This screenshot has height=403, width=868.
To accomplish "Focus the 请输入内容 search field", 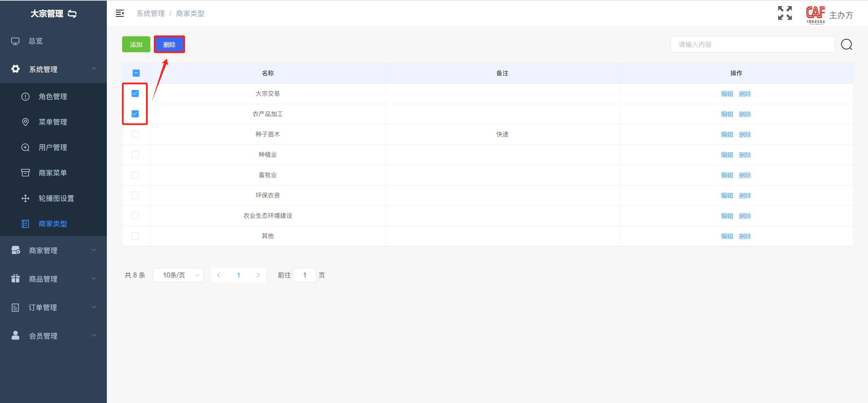I will tap(753, 44).
